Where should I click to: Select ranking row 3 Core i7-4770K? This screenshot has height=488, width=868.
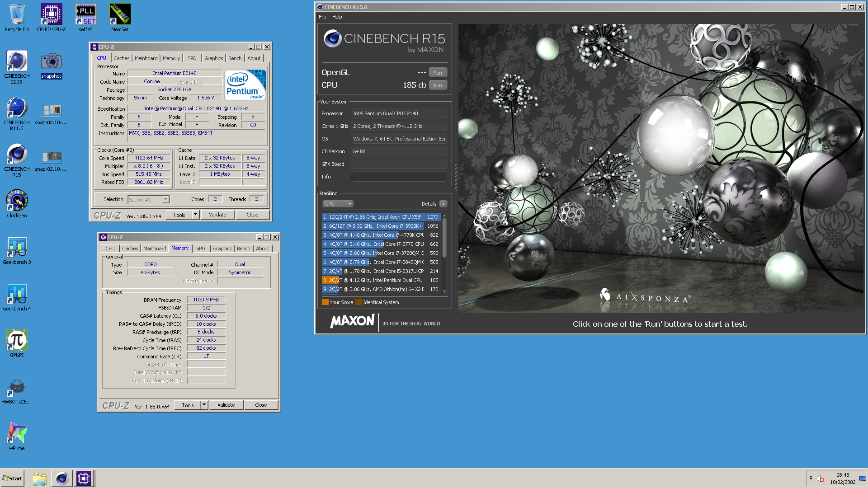(x=381, y=235)
